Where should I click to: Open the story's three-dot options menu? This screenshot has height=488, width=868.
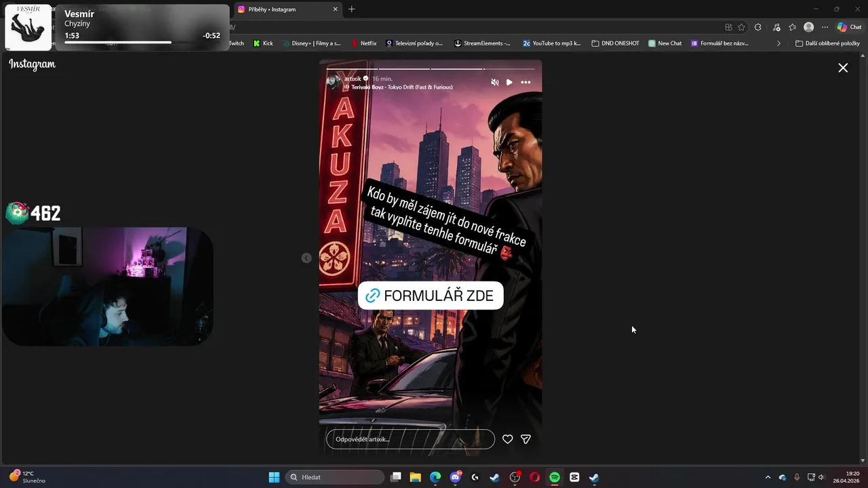[x=526, y=82]
